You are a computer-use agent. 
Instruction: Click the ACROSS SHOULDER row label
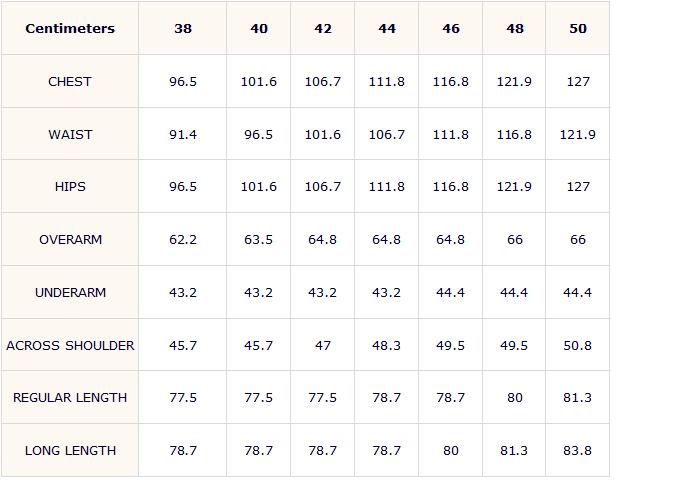coord(70,345)
